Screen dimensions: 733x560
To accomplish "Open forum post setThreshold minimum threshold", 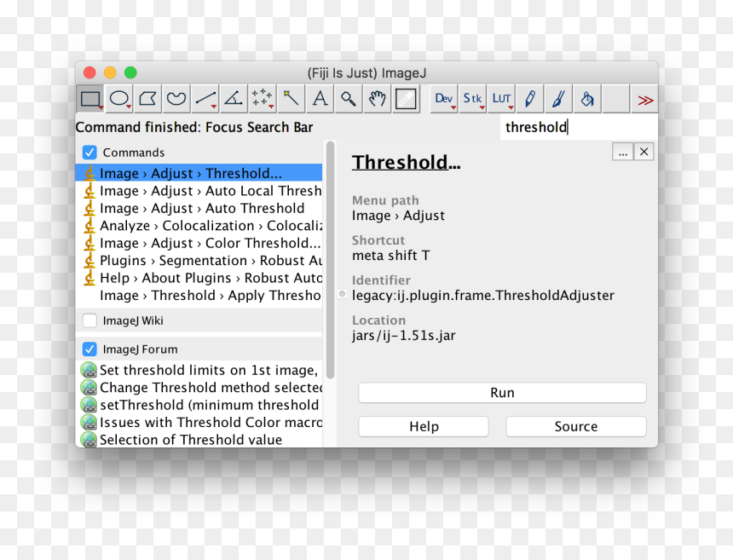I will click(199, 405).
